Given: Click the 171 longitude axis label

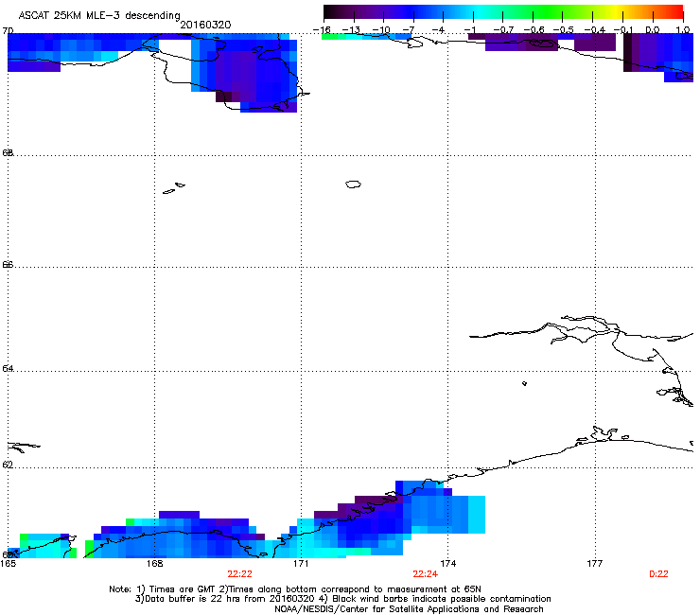Looking at the screenshot, I should tap(301, 564).
